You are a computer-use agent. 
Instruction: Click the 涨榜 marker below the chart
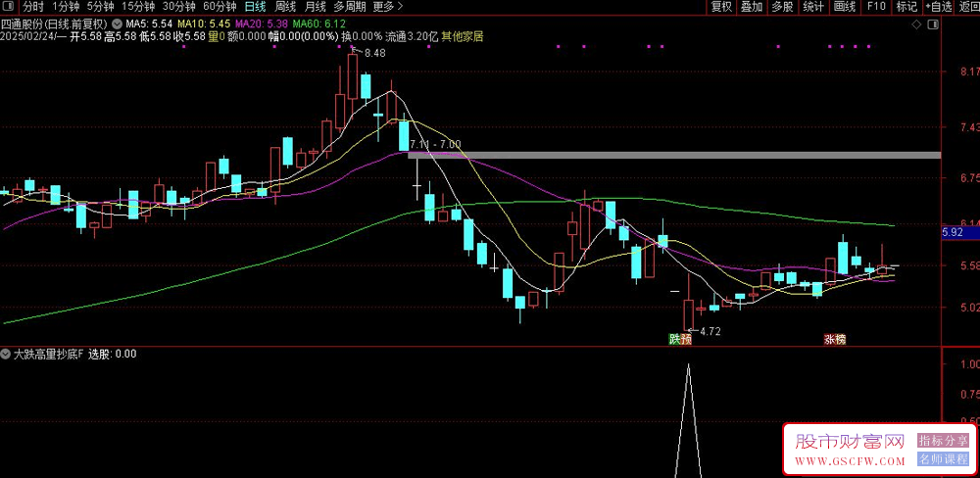point(834,339)
